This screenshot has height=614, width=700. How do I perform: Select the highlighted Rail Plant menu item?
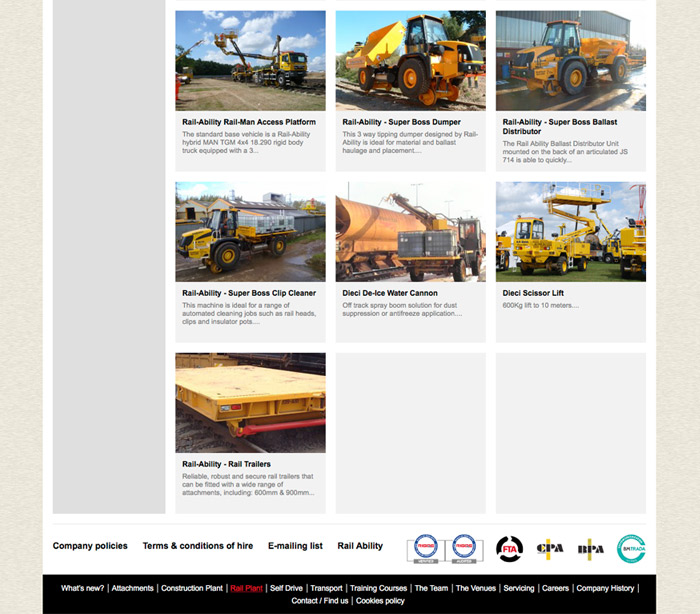pyautogui.click(x=246, y=588)
